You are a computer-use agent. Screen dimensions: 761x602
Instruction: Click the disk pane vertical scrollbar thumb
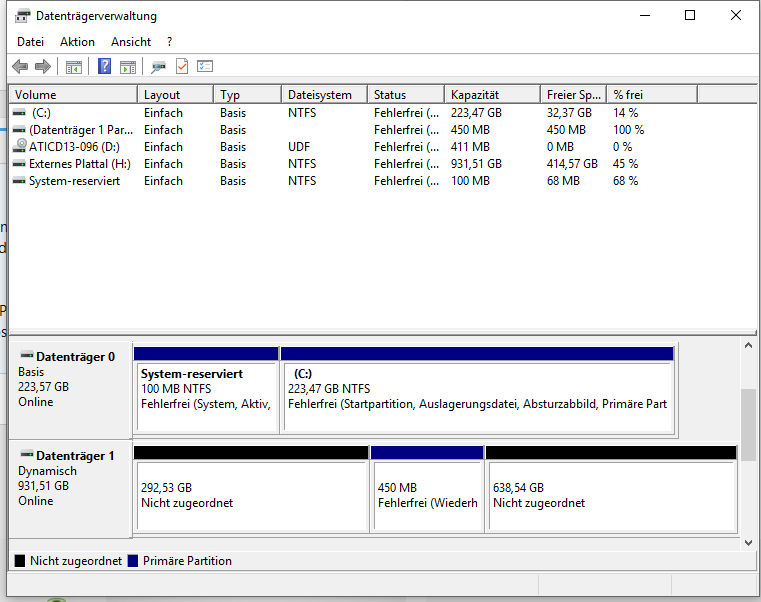point(748,425)
